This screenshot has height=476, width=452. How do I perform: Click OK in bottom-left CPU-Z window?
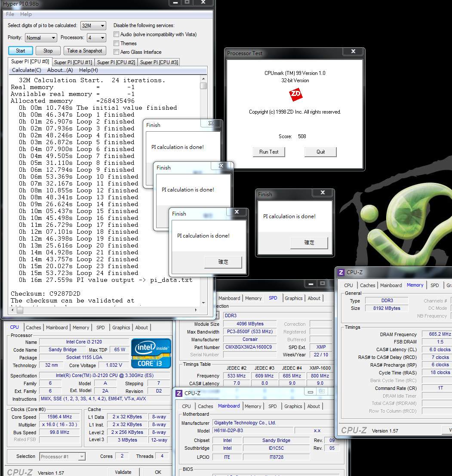pos(158,472)
